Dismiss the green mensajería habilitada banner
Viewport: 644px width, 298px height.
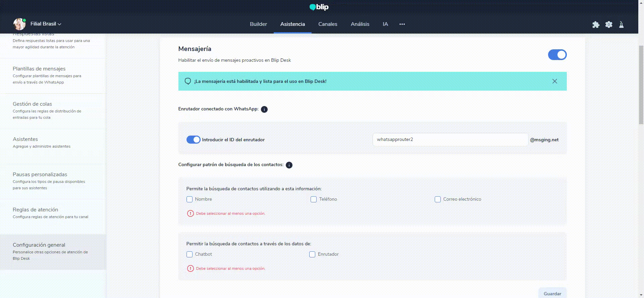[555, 81]
